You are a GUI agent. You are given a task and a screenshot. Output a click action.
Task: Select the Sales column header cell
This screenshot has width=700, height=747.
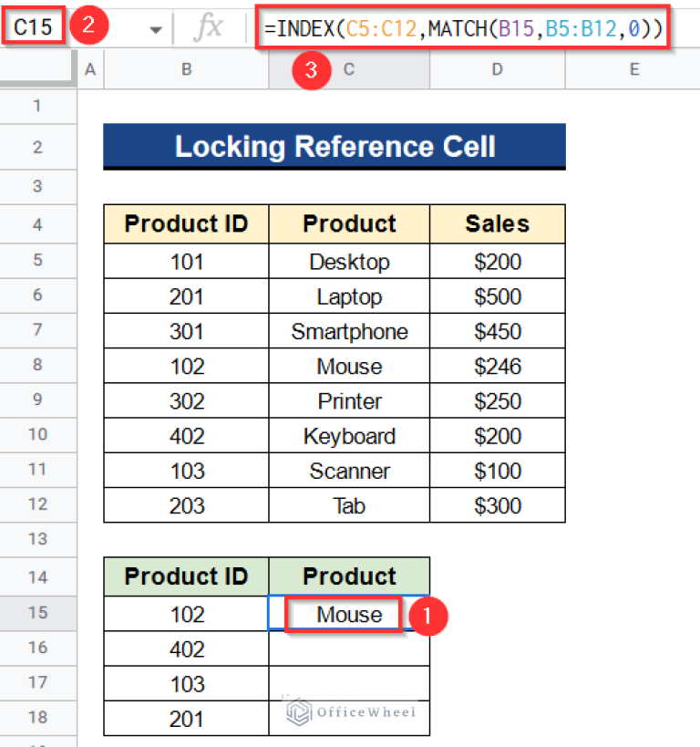coord(497,223)
